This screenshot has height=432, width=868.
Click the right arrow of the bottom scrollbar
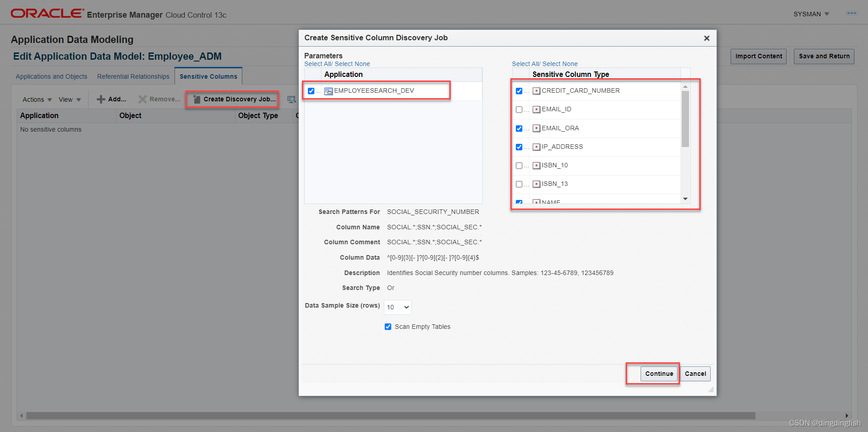[847, 415]
